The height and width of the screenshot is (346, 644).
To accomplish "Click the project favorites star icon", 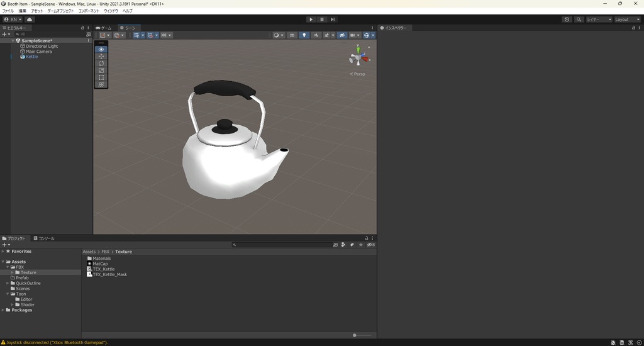I will (360, 245).
